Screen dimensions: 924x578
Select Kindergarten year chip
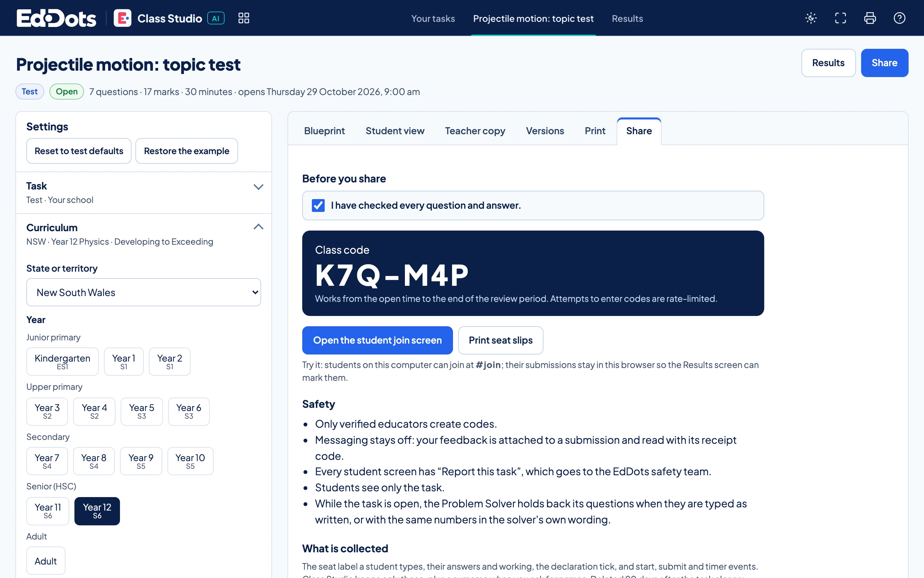click(x=62, y=361)
